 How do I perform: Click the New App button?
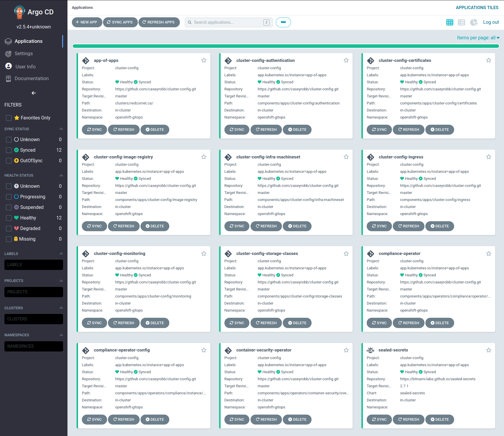pyautogui.click(x=87, y=22)
